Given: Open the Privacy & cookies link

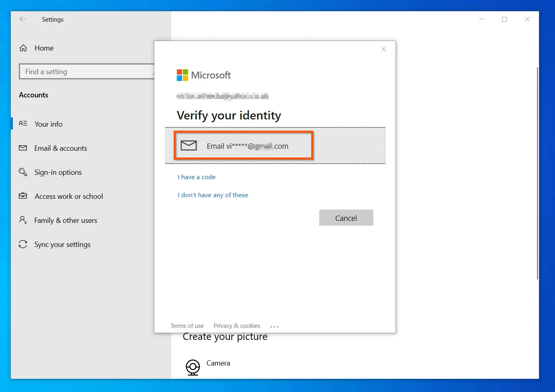Looking at the screenshot, I should click(237, 326).
